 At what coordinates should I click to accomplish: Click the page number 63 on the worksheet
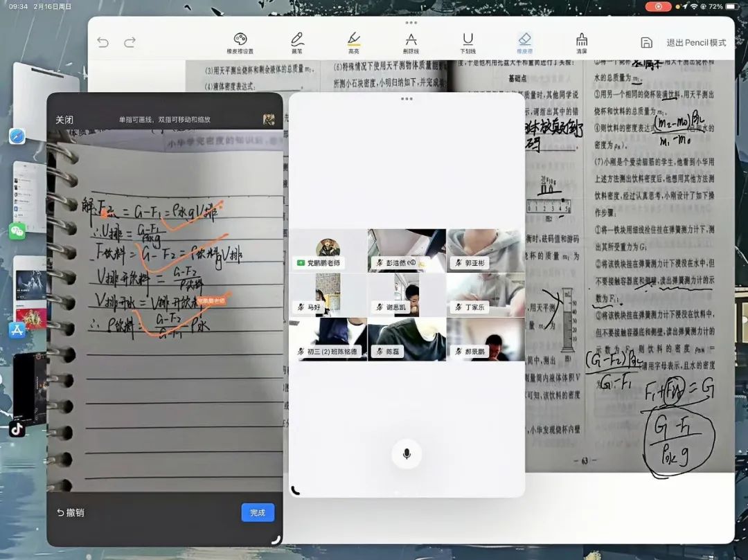[585, 461]
